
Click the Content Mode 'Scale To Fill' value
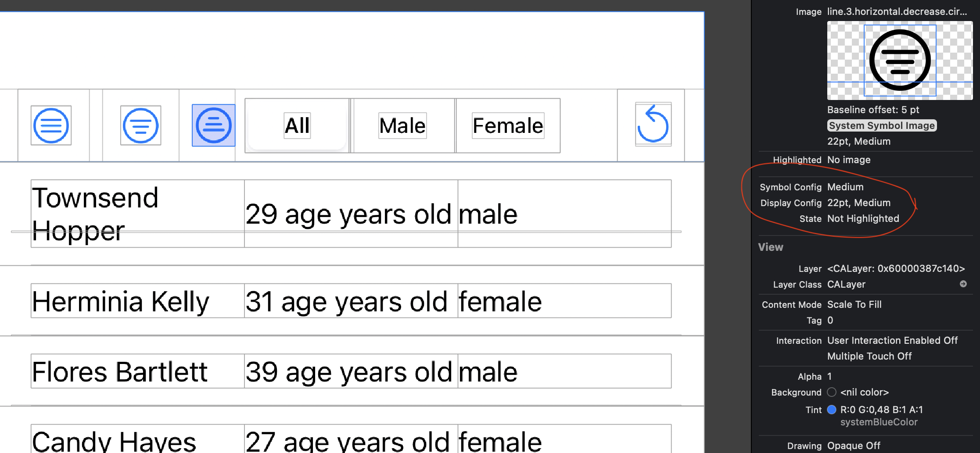click(x=854, y=304)
